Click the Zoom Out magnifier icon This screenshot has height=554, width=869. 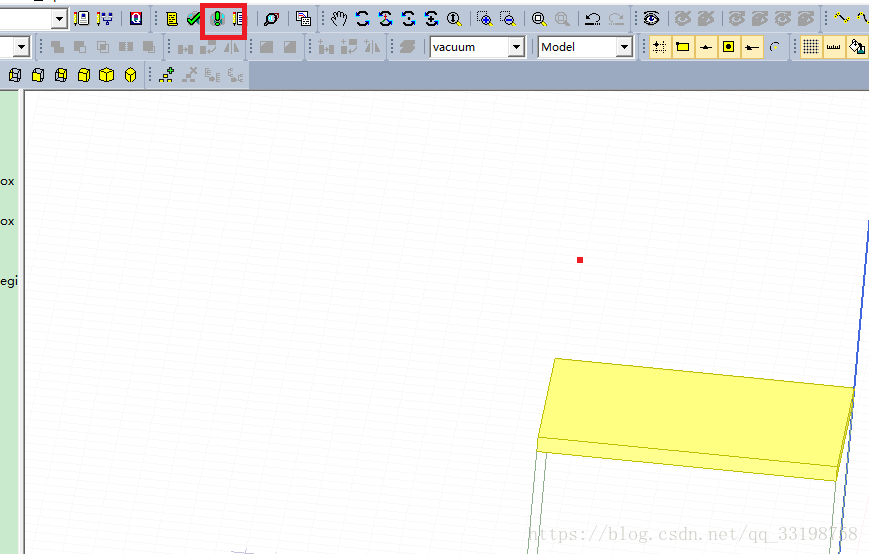tap(508, 19)
